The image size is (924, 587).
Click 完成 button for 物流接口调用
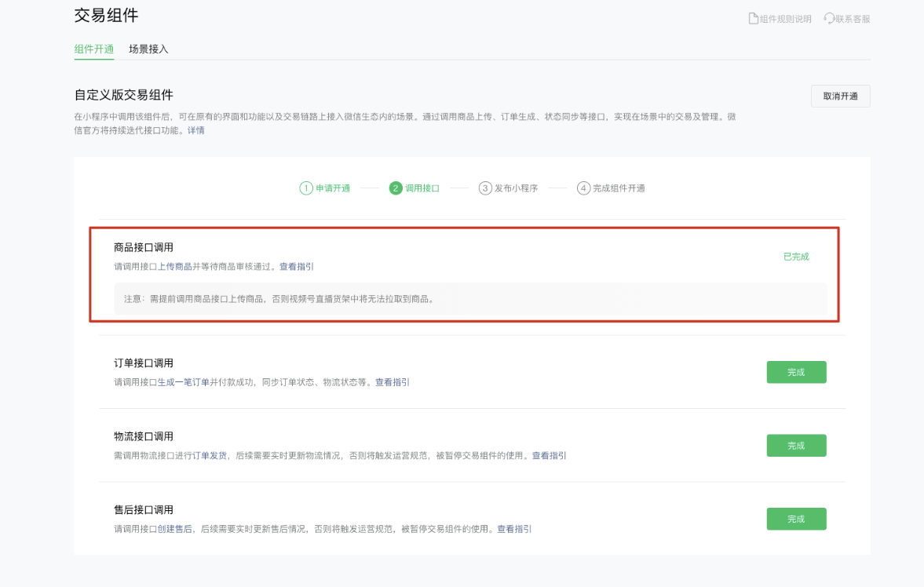tap(796, 446)
